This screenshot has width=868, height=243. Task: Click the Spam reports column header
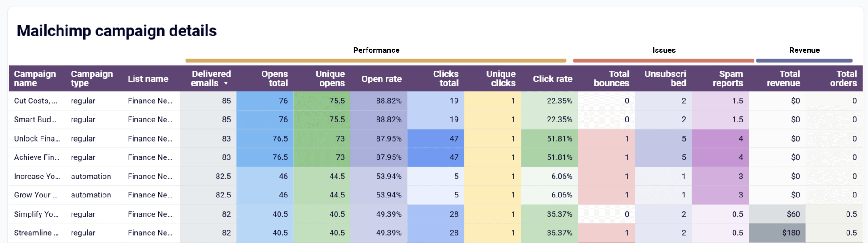tap(728, 78)
